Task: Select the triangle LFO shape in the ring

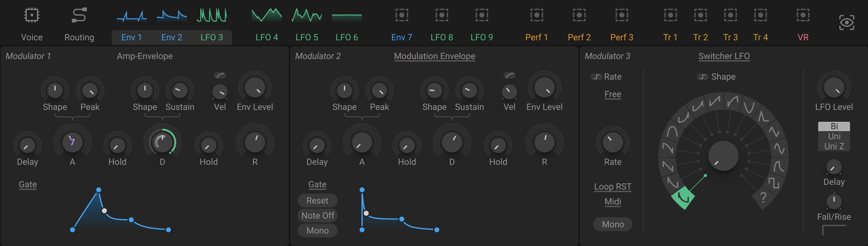Action: point(774,131)
